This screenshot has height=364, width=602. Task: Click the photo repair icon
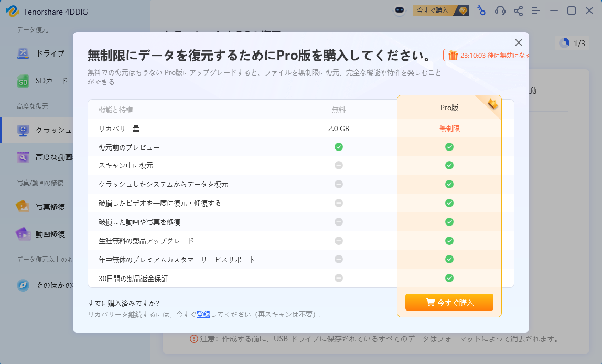pos(23,207)
